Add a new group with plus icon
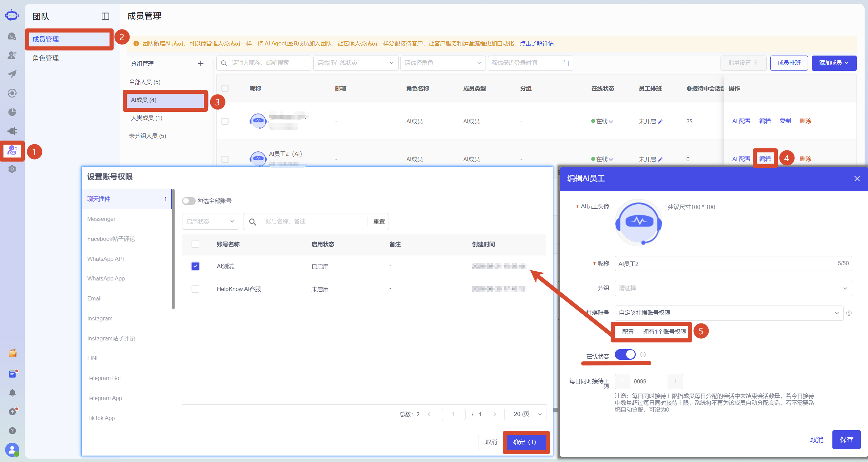Screen dimensions: 868x462 coord(201,63)
